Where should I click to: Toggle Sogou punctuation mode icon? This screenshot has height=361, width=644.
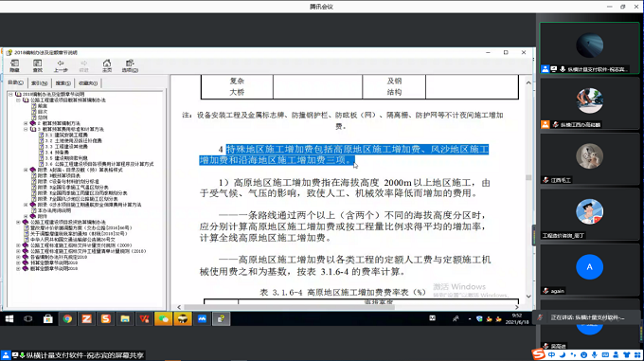[573, 354]
